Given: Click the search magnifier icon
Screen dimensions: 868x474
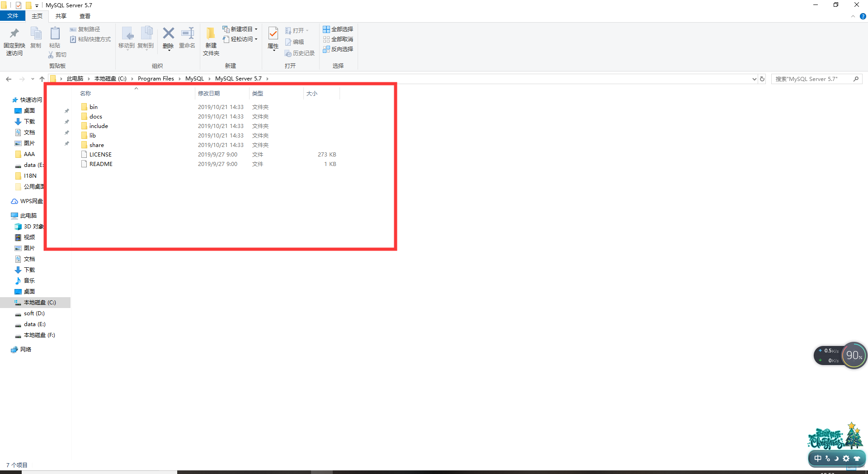Looking at the screenshot, I should tap(856, 79).
